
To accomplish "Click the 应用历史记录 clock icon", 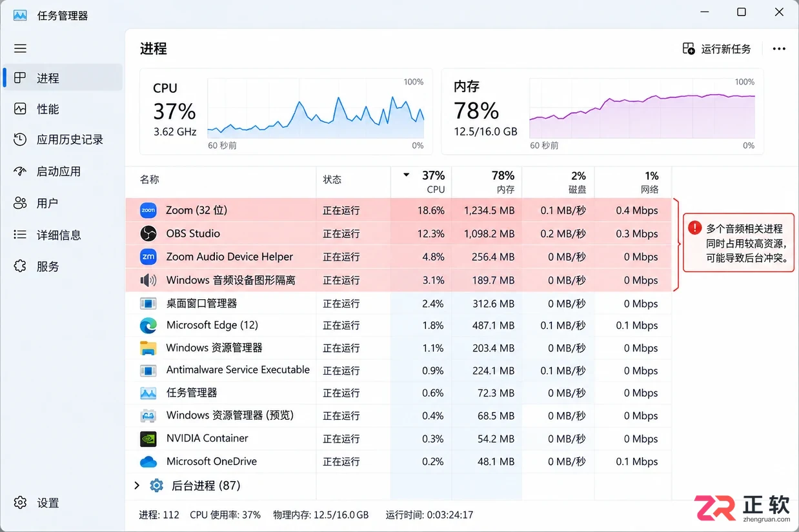I will 20,139.
